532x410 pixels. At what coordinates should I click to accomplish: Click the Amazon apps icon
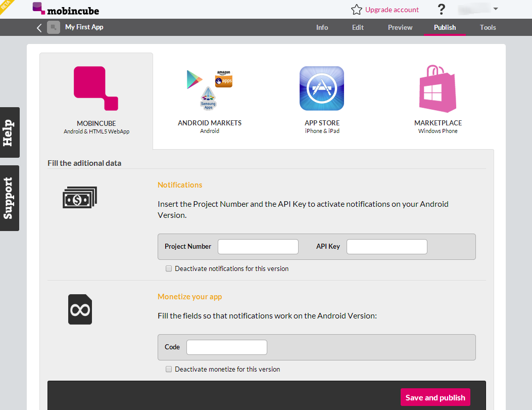pos(224,79)
